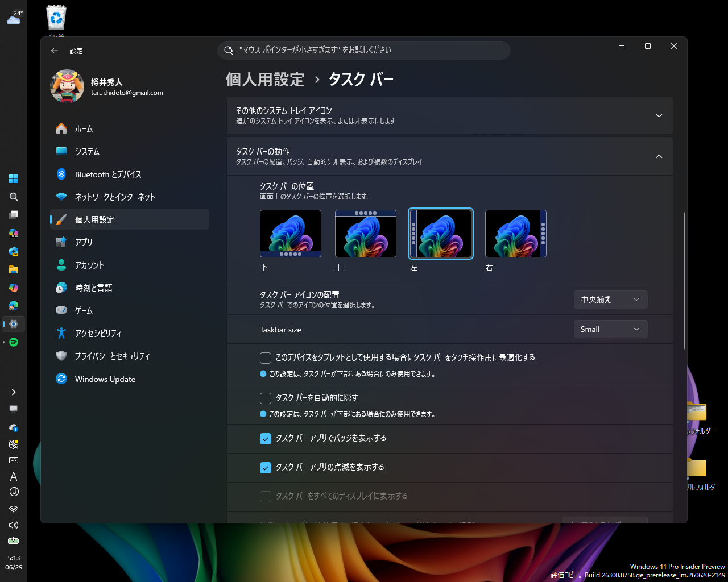728x582 pixels.
Task: Open touch keyboard tray icon
Action: click(x=14, y=460)
